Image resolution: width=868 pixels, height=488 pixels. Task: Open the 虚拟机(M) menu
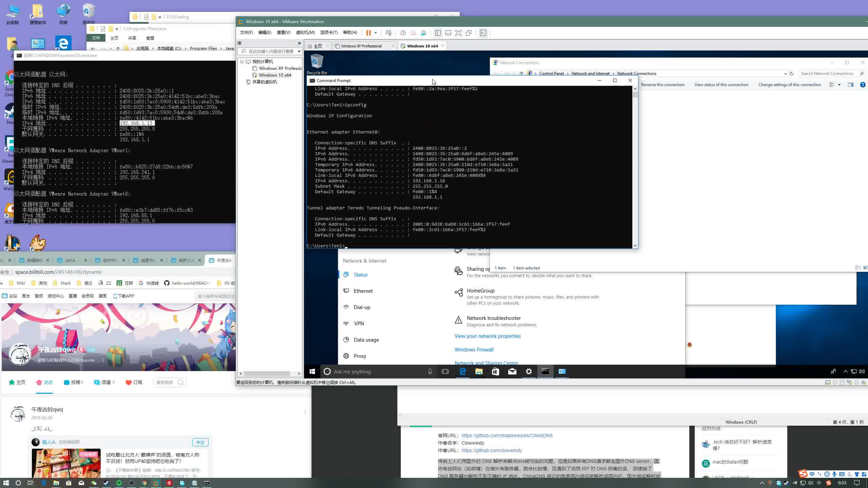tap(305, 33)
